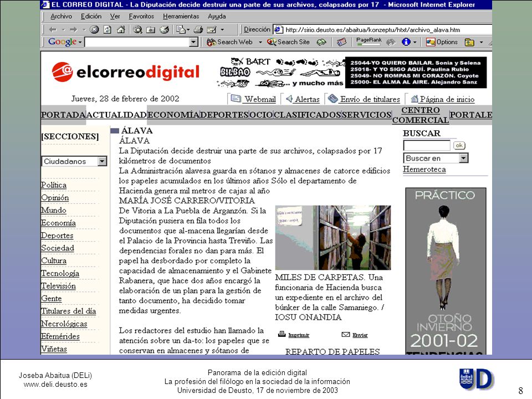Click the Enviar envelope icon in article
This screenshot has width=532, height=399.
345,335
